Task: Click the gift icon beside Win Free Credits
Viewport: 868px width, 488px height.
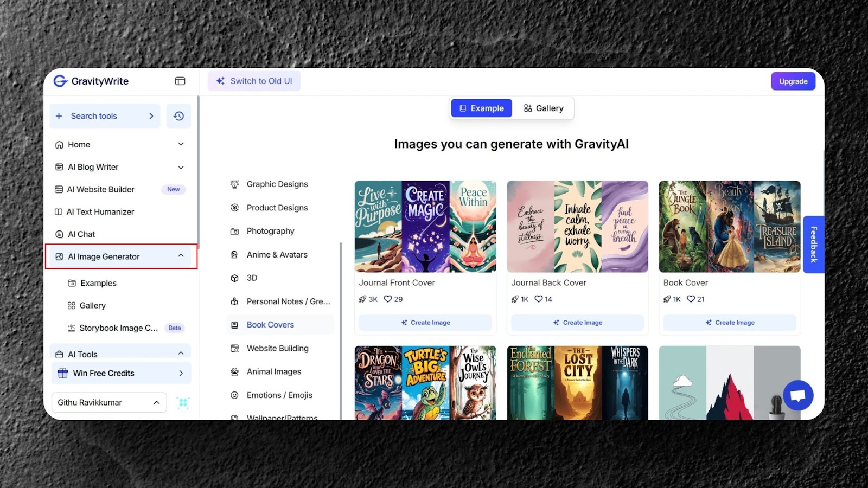Action: coord(63,373)
